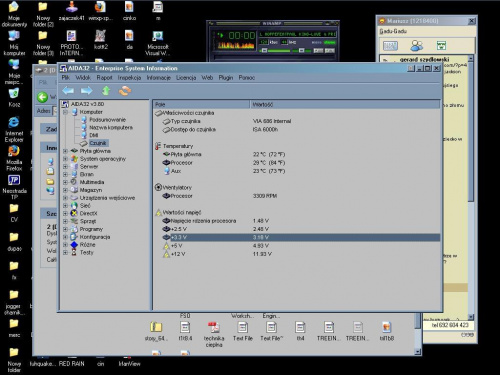Expand the System operacyjny tree node
Viewport: 500px width, 375px height.
pos(66,159)
